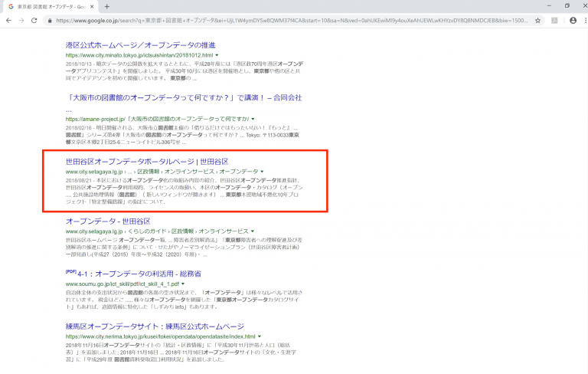Expand dropdown arrow after amane-project.jp URL
The width and height of the screenshot is (588, 374).
coord(253,119)
